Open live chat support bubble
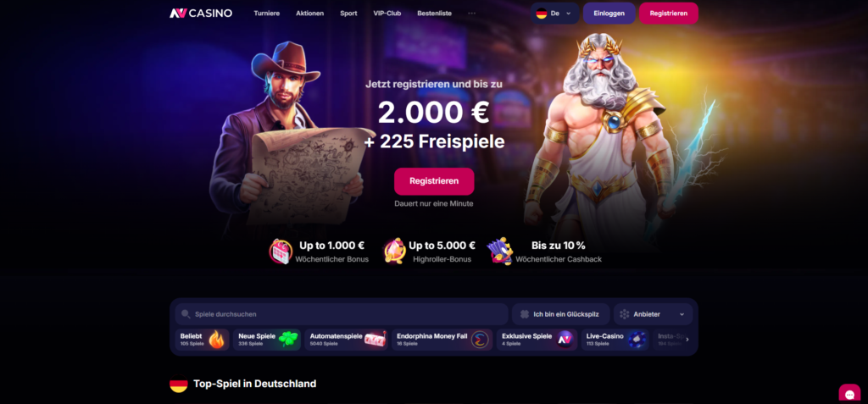This screenshot has width=868, height=404. [849, 393]
